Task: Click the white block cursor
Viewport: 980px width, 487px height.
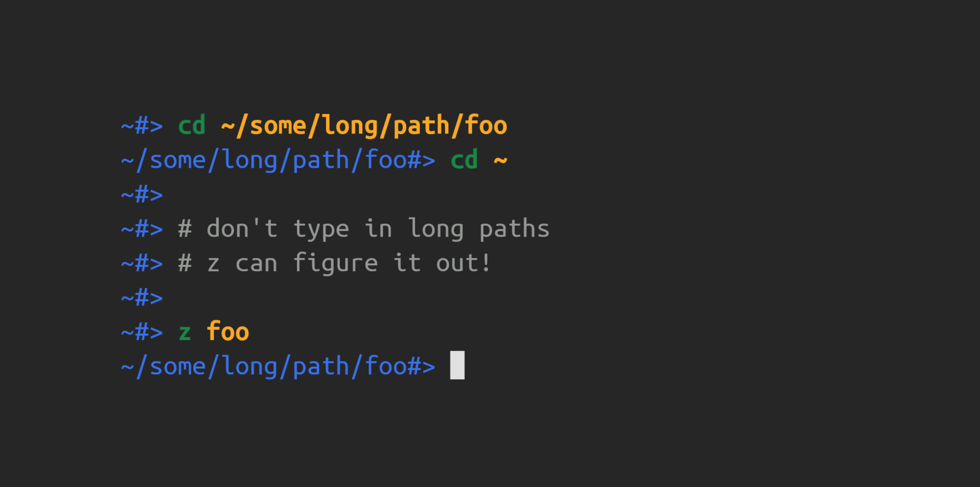Action: (457, 365)
